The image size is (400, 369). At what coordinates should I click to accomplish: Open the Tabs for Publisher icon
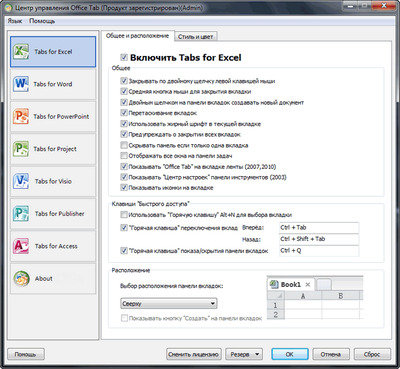pos(21,213)
